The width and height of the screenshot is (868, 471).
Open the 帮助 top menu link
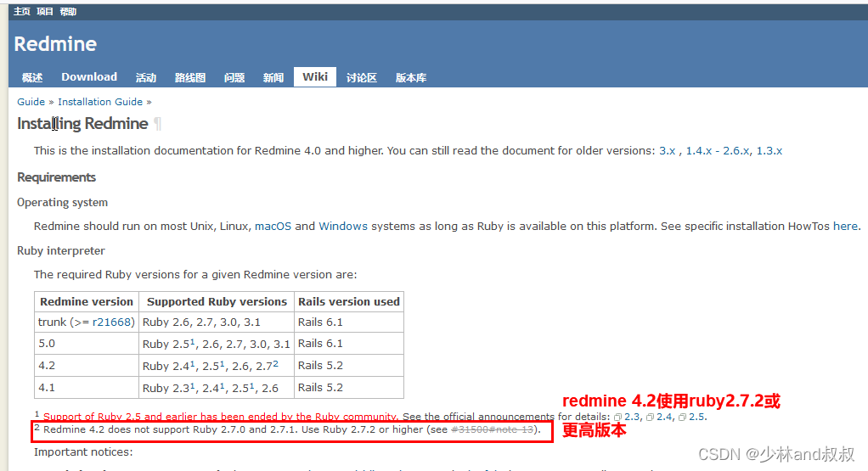[x=68, y=12]
